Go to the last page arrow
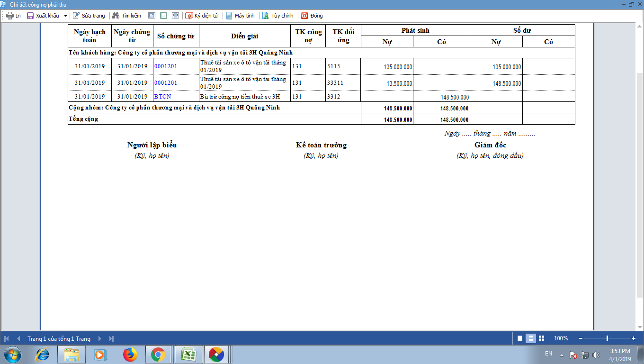Screen dimensions: 644x364 (x=111, y=339)
